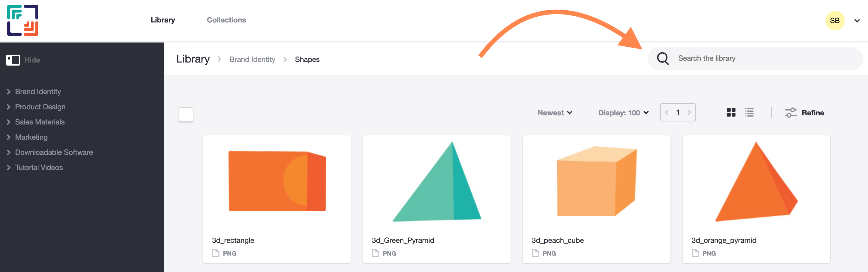Click the PNG label of 3d_orange_pyramid
Screen dimensions: 868x272
pyautogui.click(x=709, y=253)
